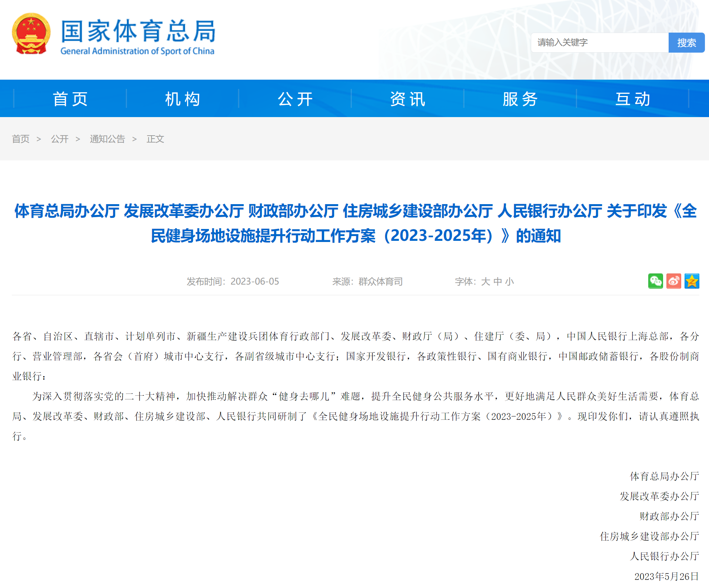The width and height of the screenshot is (709, 588).
Task: Click the 国家体育总局 site title
Action: 138,31
